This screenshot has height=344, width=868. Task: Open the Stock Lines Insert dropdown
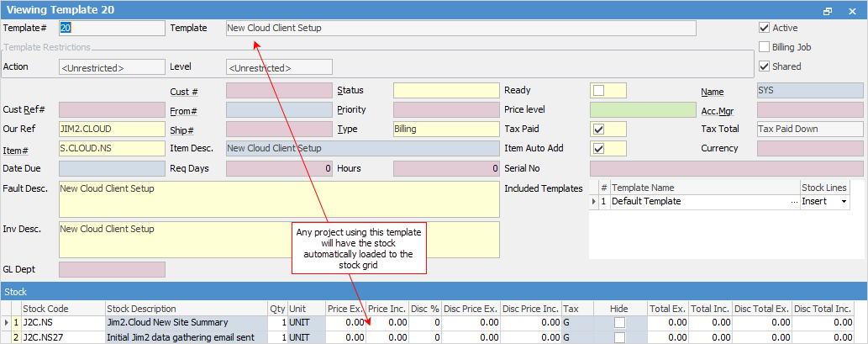pyautogui.click(x=842, y=202)
